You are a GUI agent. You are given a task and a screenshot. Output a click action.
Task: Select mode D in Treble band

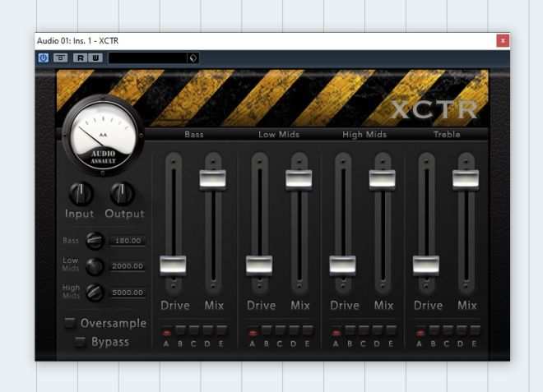coord(461,330)
